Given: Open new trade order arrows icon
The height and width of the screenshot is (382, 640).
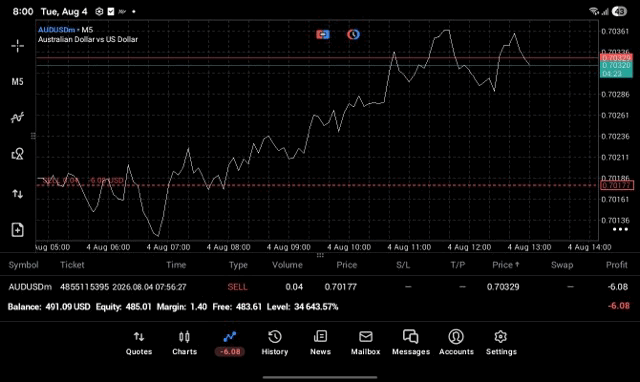Looking at the screenshot, I should tap(18, 193).
